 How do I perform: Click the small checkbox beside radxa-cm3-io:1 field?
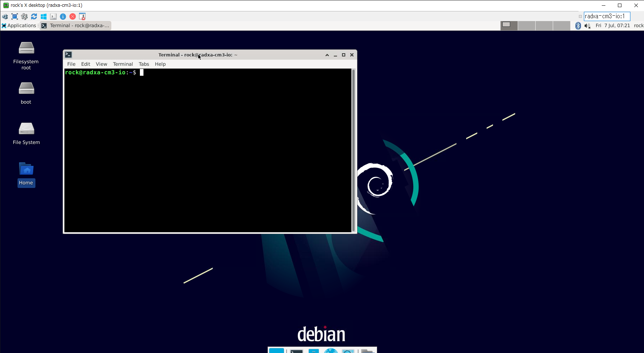[x=580, y=16]
